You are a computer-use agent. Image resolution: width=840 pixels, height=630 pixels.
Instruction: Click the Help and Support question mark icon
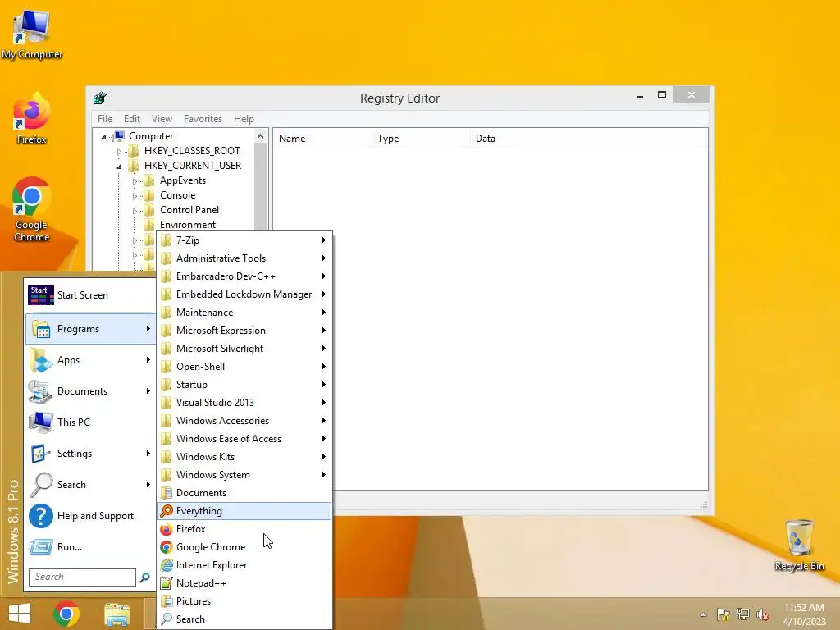[x=41, y=516]
